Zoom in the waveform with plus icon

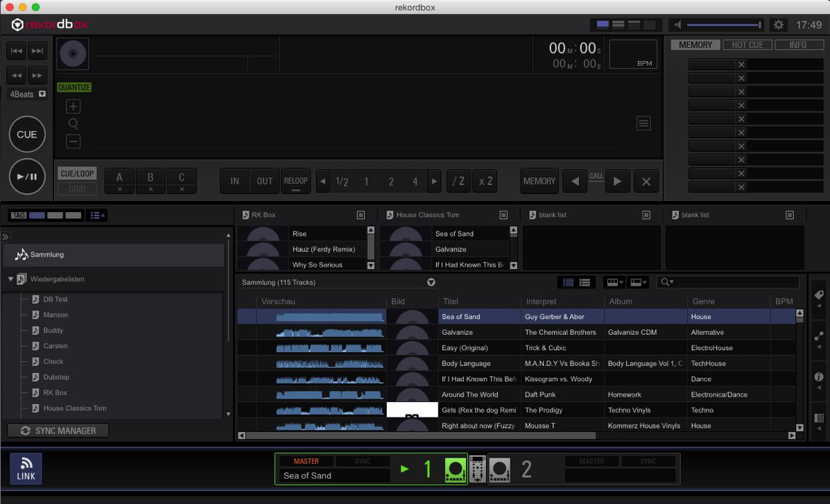pos(73,107)
